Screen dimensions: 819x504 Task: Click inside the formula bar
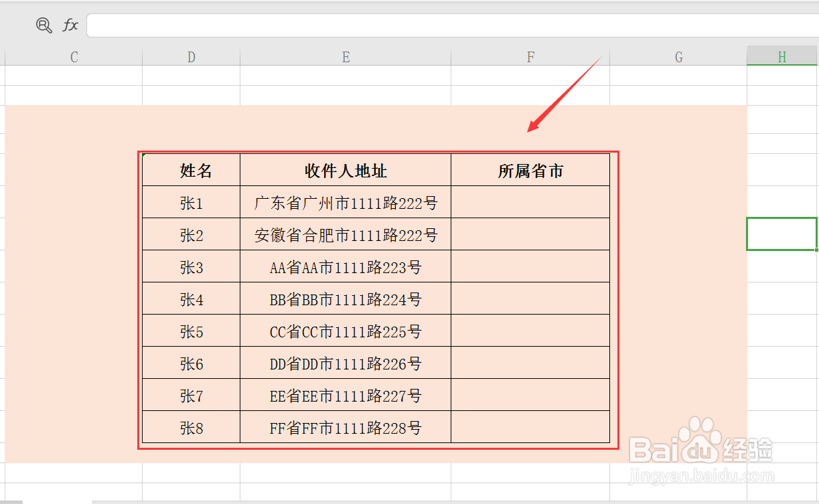point(402,25)
